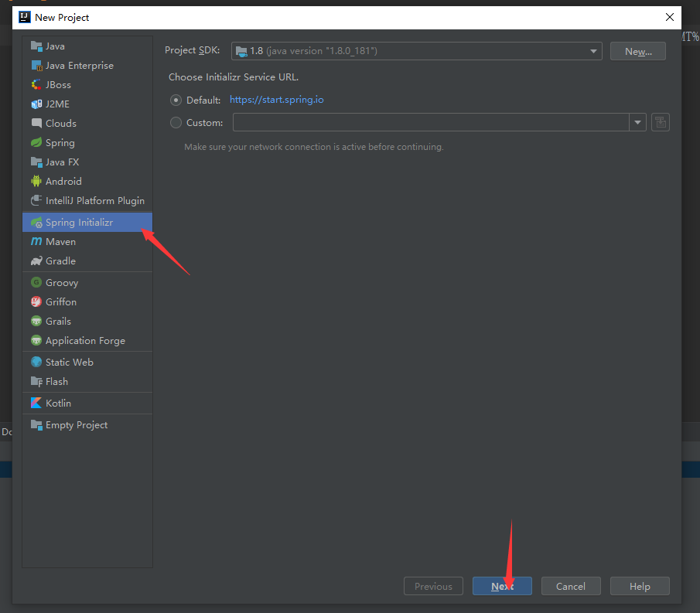Click the Help button
Viewport: 700px width, 613px height.
(x=640, y=586)
